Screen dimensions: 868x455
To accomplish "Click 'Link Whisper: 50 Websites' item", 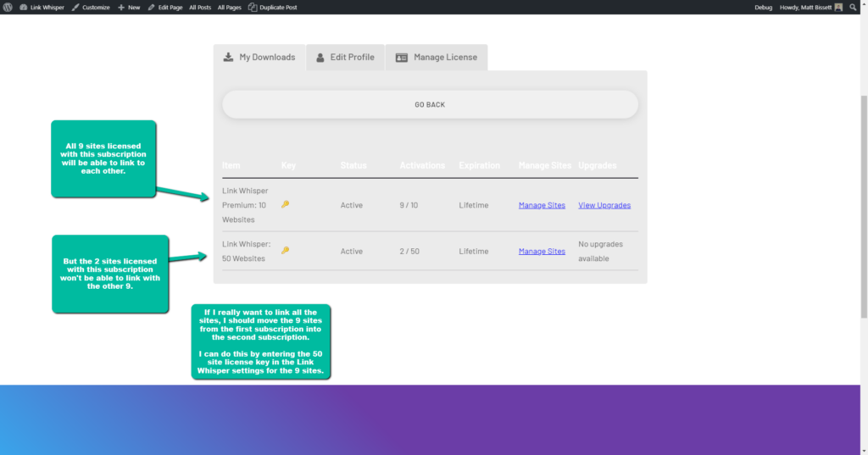I will tap(247, 251).
